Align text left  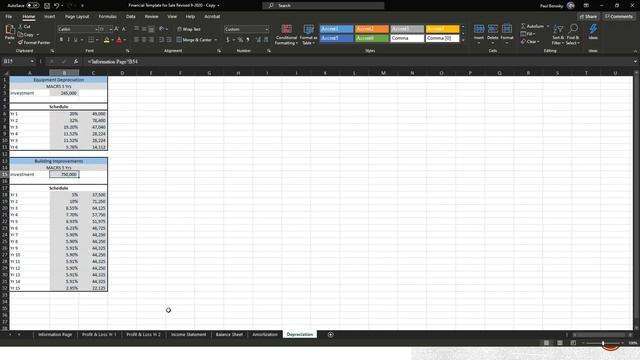point(136,40)
